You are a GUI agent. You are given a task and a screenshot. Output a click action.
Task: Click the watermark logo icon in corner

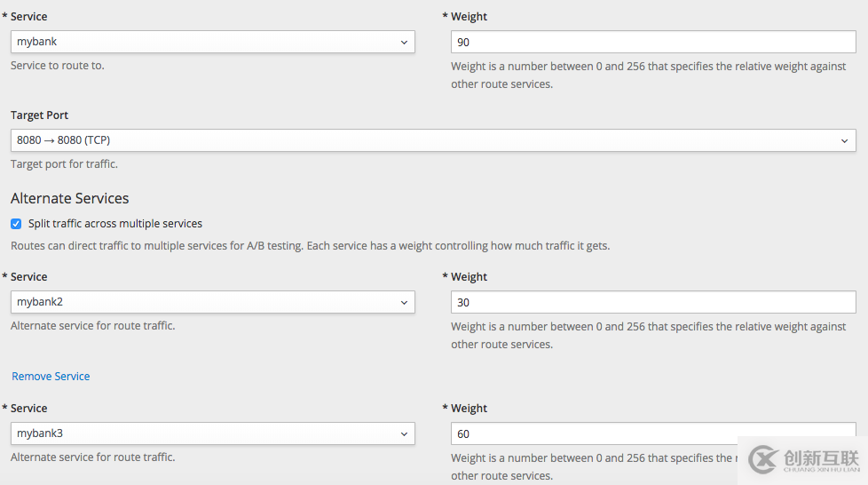pos(763,459)
